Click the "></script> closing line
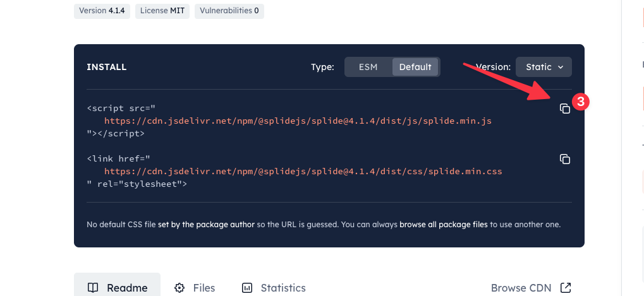The width and height of the screenshot is (644, 296). click(x=116, y=134)
